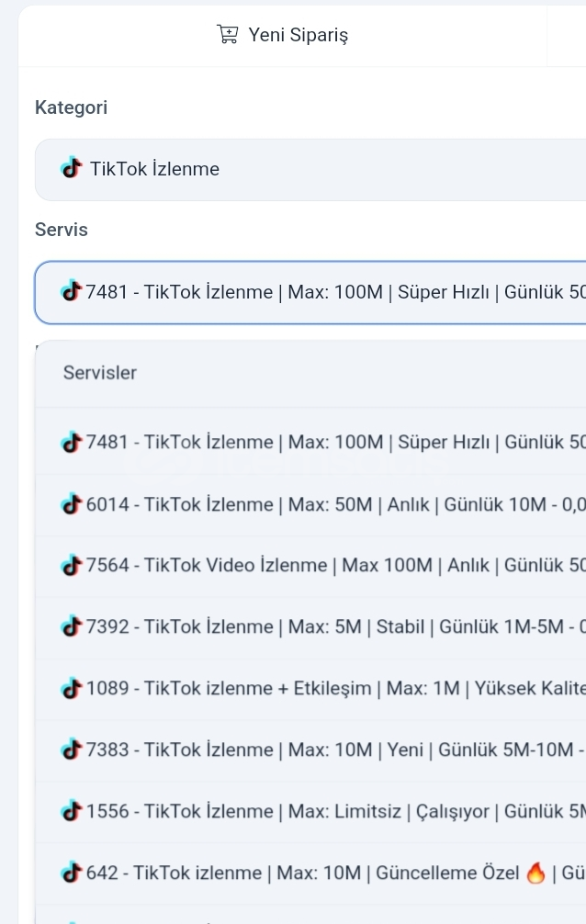This screenshot has width=586, height=924.
Task: Switch to the Yeni Sipariş tab
Action: tap(282, 35)
